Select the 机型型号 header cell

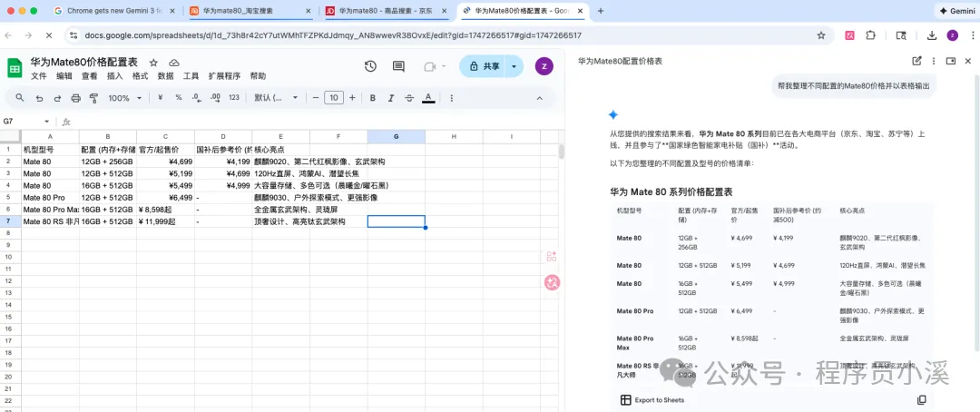coord(51,150)
